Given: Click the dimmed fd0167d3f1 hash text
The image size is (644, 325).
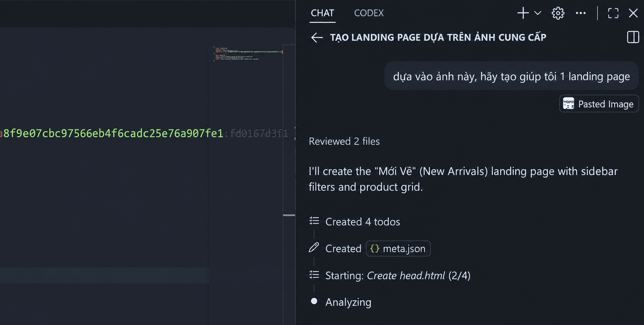Looking at the screenshot, I should [x=259, y=134].
